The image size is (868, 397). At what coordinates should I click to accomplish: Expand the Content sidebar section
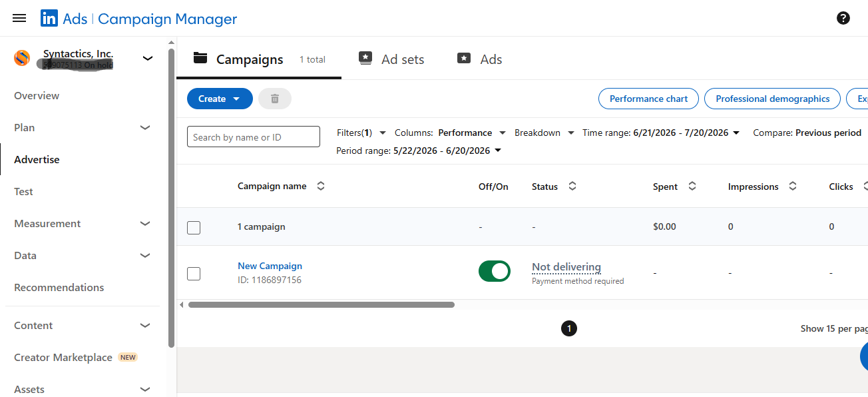click(145, 326)
